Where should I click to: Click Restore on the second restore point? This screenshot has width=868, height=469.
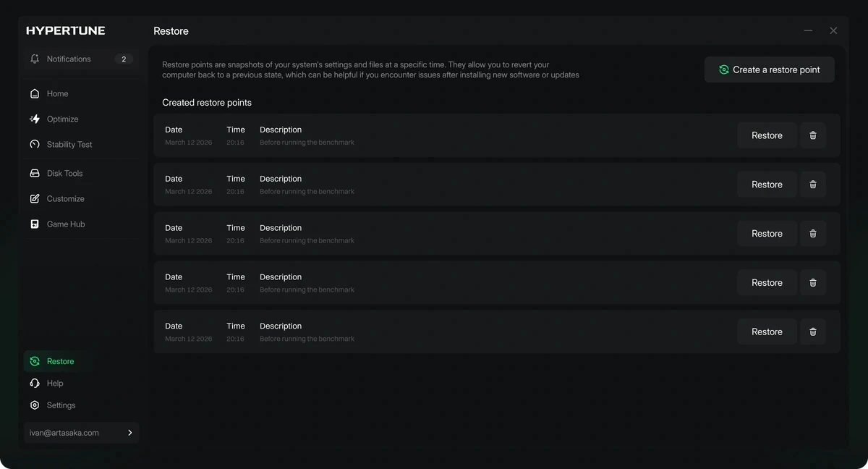coord(767,185)
